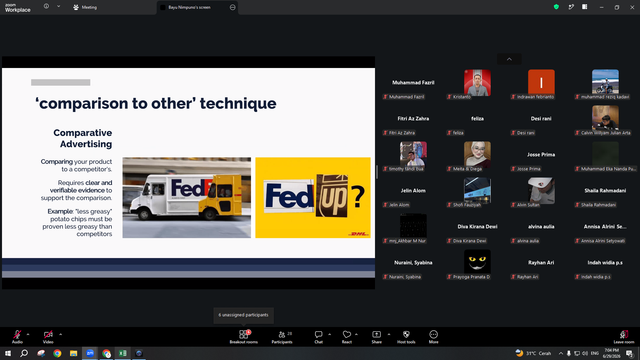Open the Chat panel
This screenshot has height=360, width=640.
(x=318, y=337)
